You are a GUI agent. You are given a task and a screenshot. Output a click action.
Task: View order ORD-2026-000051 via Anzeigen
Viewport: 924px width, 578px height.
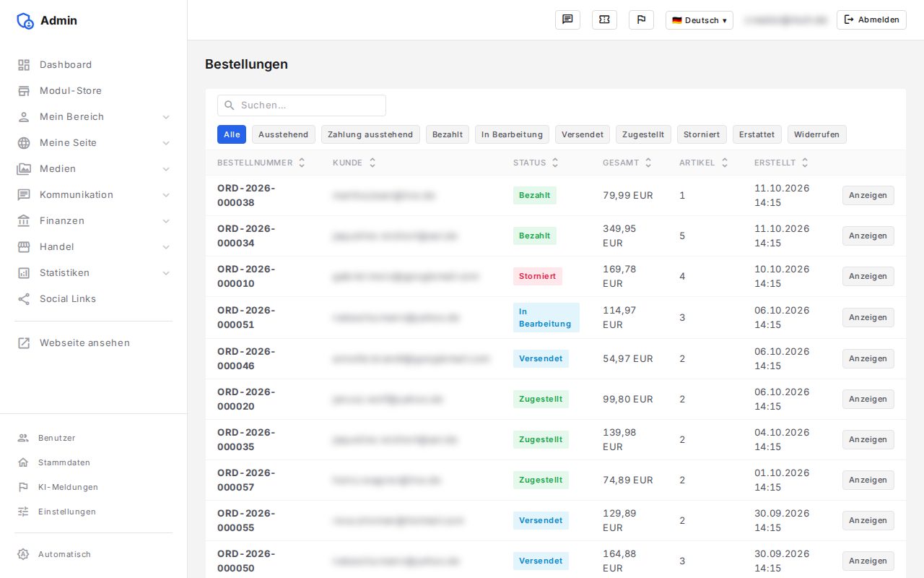868,317
